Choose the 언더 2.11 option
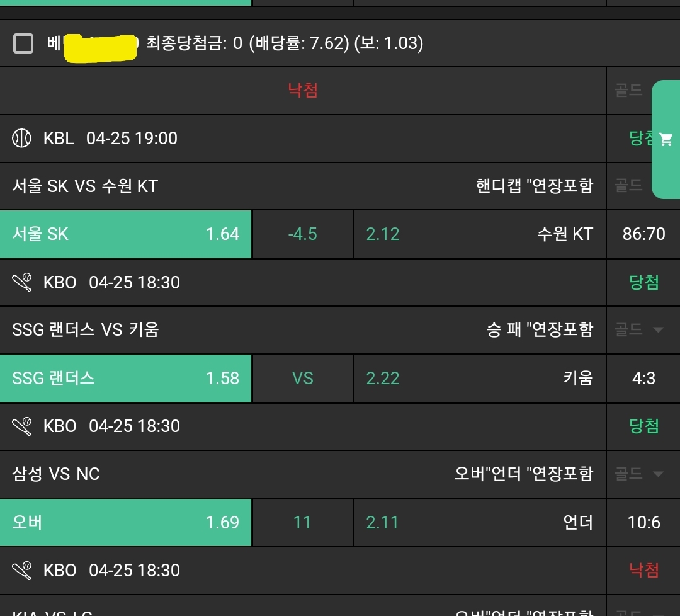The width and height of the screenshot is (680, 616). pyautogui.click(x=479, y=523)
